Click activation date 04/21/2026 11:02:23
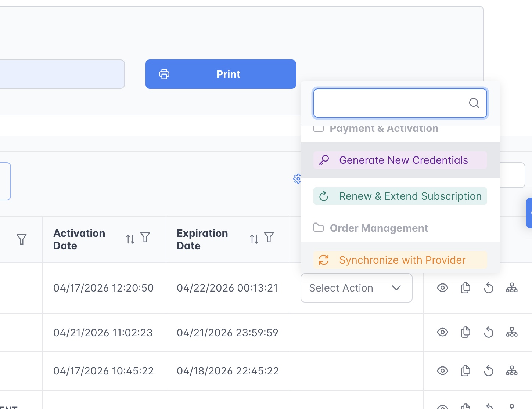The height and width of the screenshot is (409, 532). pyautogui.click(x=103, y=333)
